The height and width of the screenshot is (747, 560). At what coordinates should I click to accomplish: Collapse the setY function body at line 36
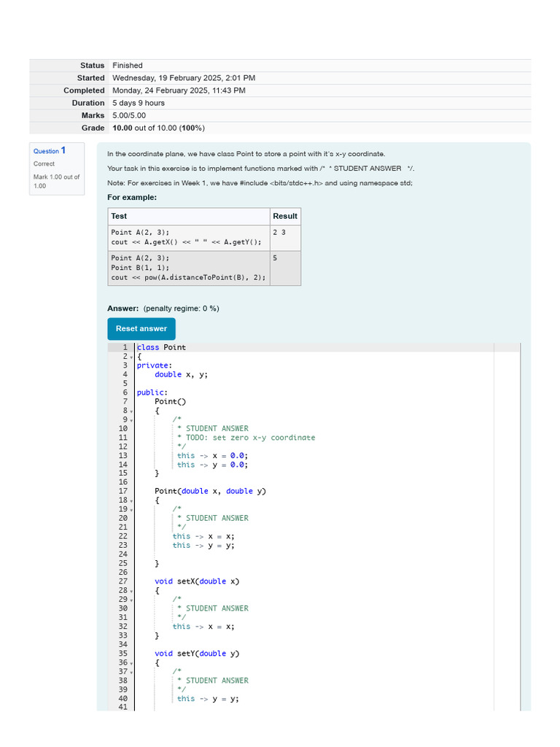[x=131, y=663]
